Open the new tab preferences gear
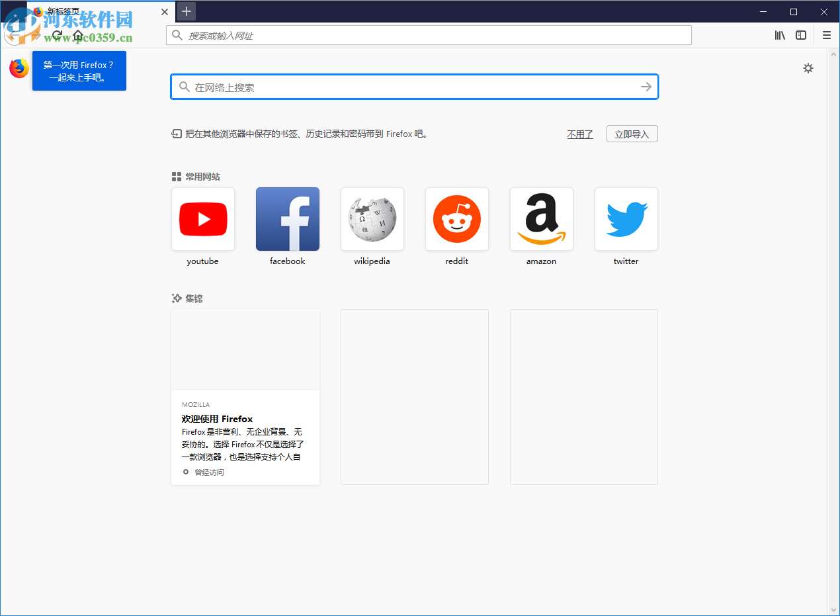Image resolution: width=840 pixels, height=616 pixels. (808, 67)
